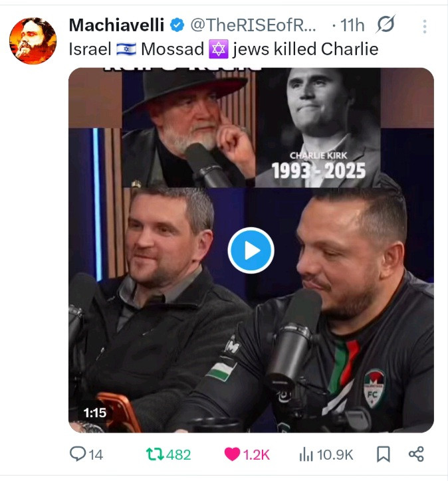Click the blue verified checkmark badge
The image size is (448, 481).
coord(177,25)
